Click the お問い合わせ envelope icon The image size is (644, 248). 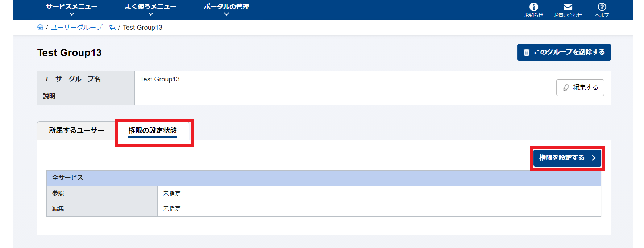568,7
